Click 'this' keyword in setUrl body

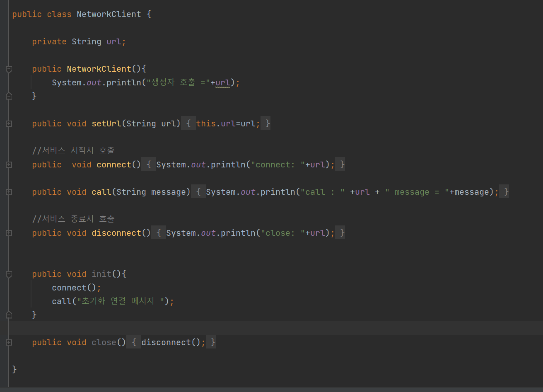click(x=206, y=123)
